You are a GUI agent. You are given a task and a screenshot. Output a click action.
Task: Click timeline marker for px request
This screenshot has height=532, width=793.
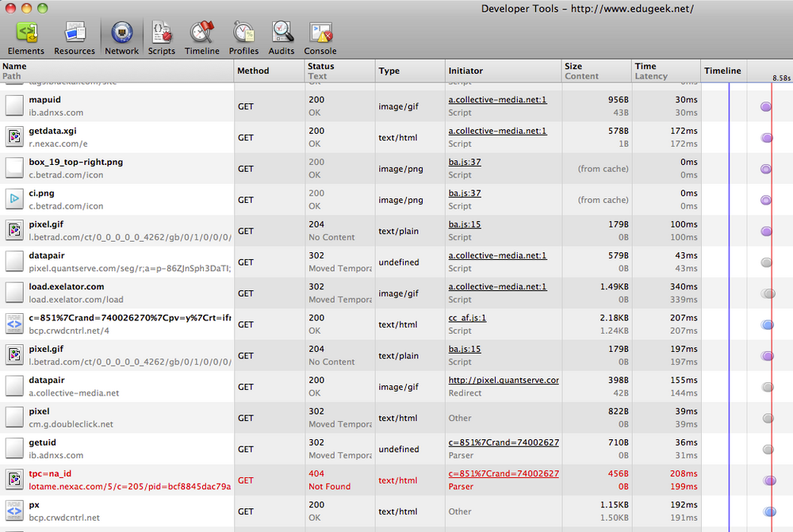point(770,511)
